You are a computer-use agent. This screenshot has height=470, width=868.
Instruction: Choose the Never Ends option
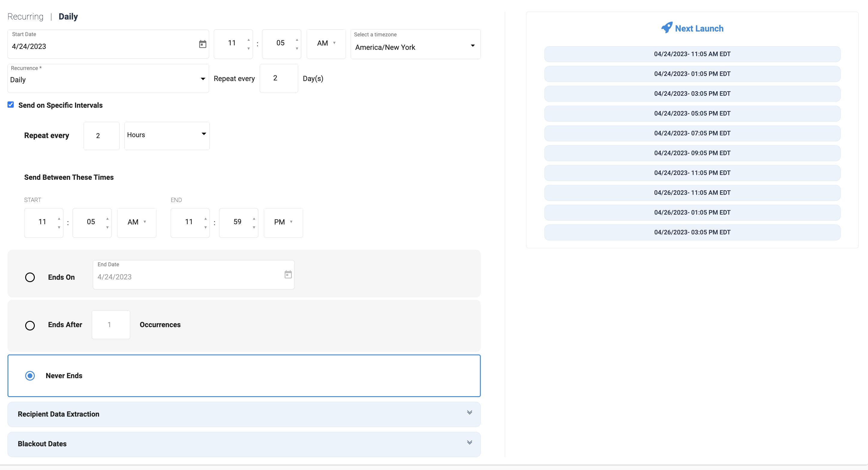coord(30,375)
